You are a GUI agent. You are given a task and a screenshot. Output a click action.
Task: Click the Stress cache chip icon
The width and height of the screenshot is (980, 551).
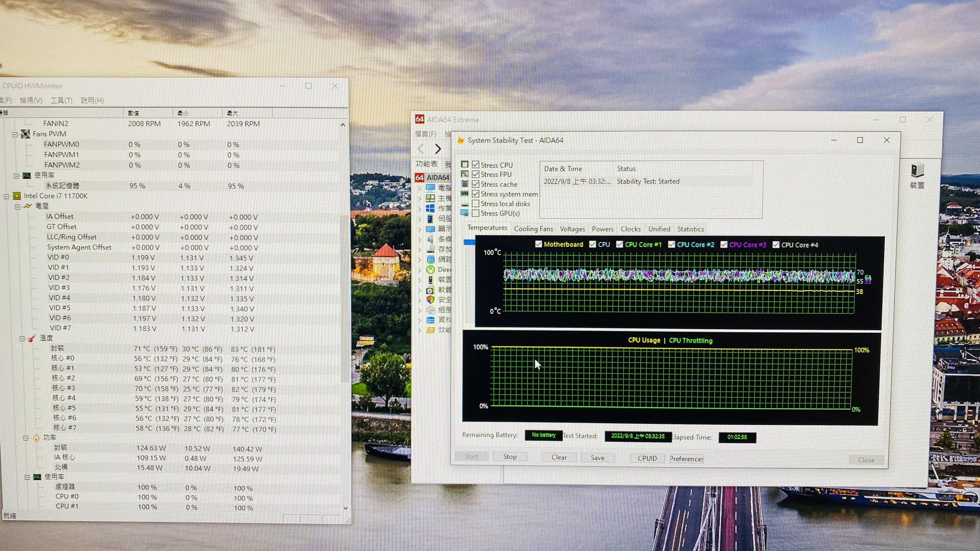pos(464,184)
